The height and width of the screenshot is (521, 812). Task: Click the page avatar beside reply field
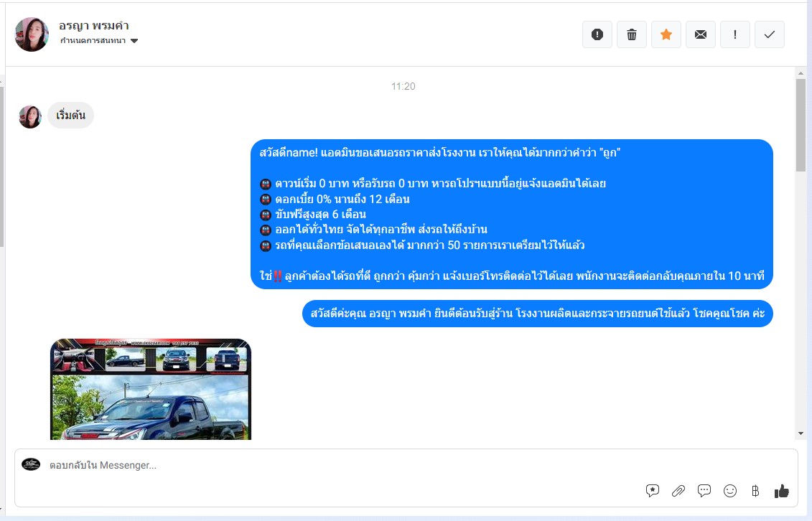31,464
